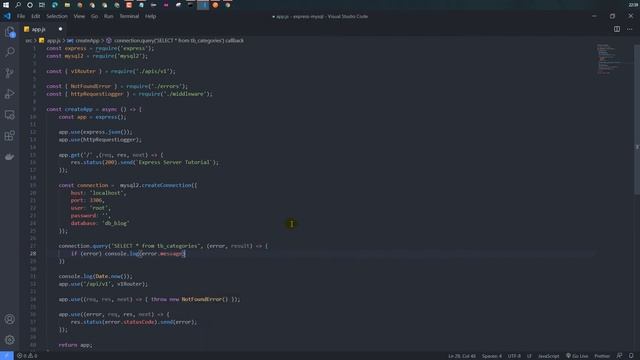Change end of line via LF item
The height and width of the screenshot is (360, 640).
[529, 356]
